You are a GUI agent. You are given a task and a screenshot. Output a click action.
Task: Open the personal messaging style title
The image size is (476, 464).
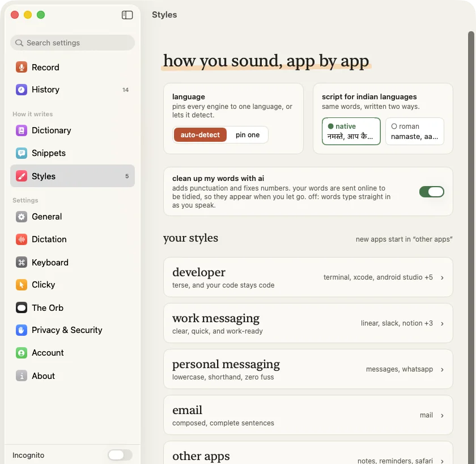226,364
